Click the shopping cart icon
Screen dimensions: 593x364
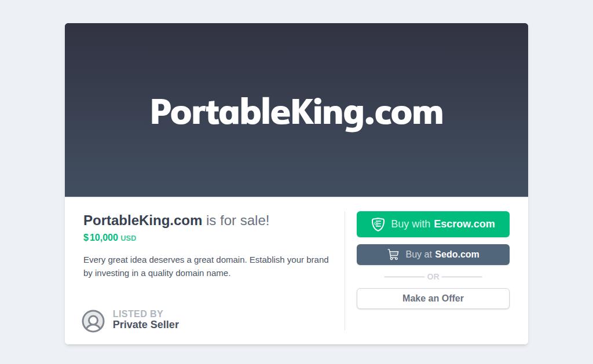coord(393,255)
